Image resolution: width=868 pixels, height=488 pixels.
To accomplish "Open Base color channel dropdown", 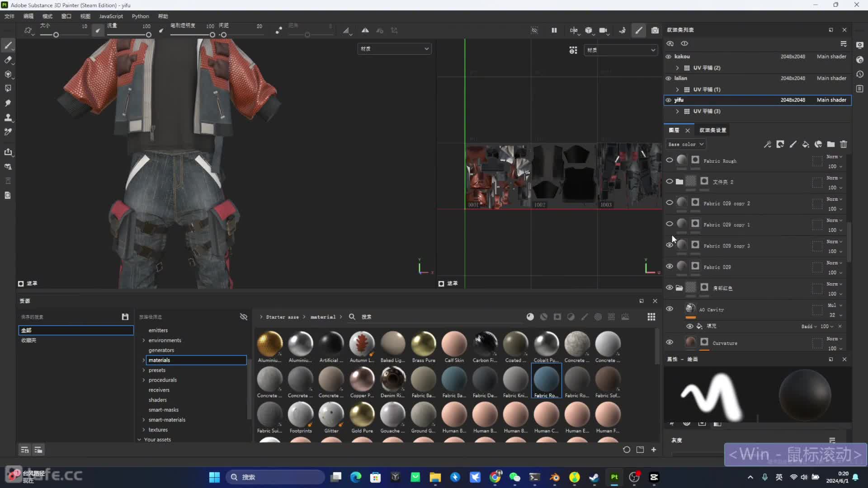I will click(x=686, y=144).
